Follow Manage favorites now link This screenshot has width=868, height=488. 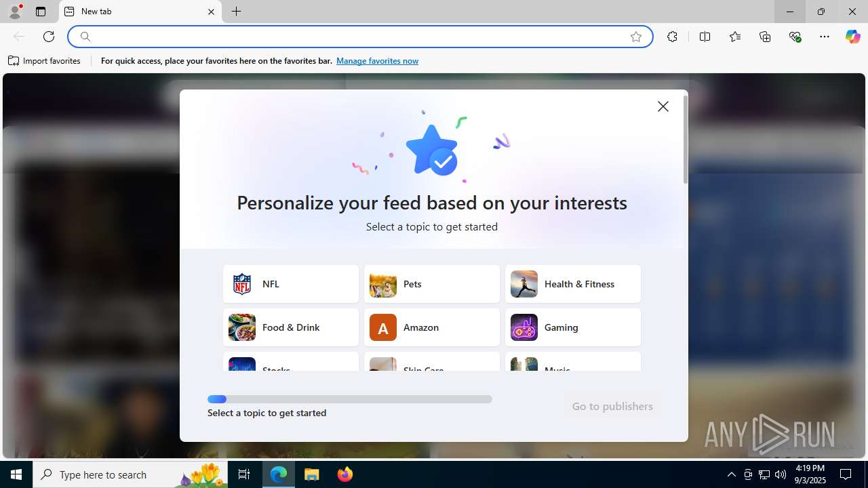click(377, 61)
